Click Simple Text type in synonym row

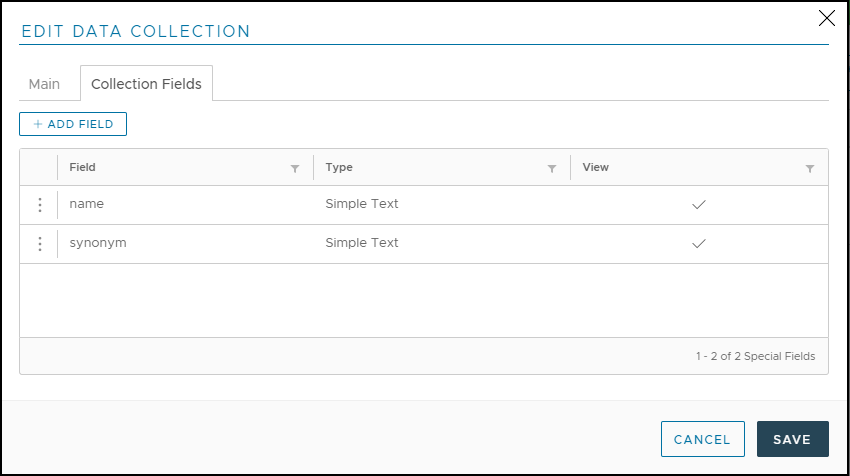362,243
